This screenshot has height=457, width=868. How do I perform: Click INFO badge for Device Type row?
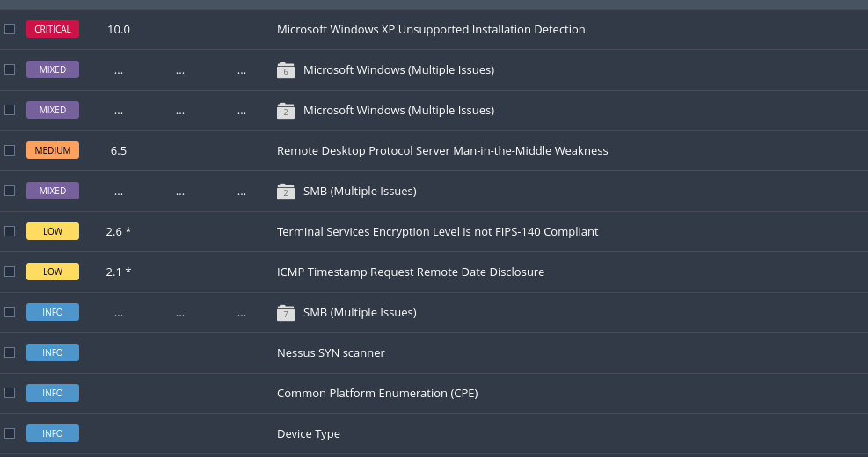53,434
